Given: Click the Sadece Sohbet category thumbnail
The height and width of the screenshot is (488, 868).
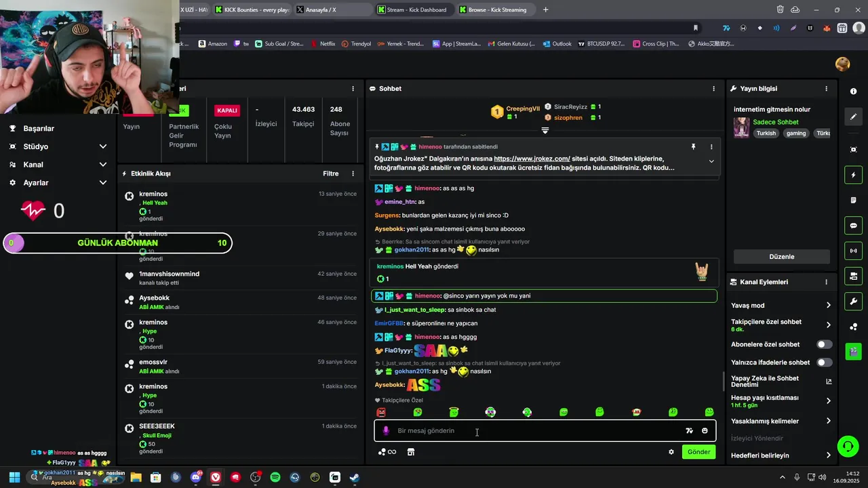Looking at the screenshot, I should tap(741, 127).
